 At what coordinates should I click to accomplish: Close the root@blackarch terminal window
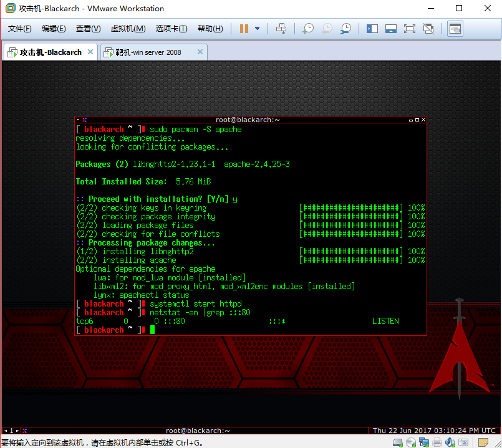423,120
